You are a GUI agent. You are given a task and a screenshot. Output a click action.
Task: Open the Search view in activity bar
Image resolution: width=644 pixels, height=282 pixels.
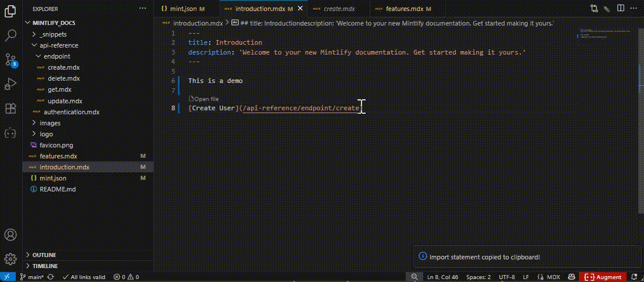10,35
